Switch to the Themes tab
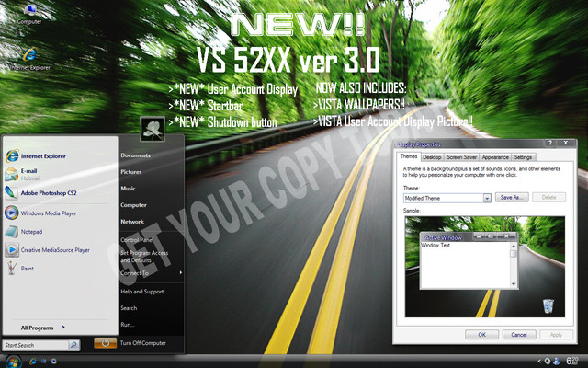The width and height of the screenshot is (588, 368). [x=408, y=156]
